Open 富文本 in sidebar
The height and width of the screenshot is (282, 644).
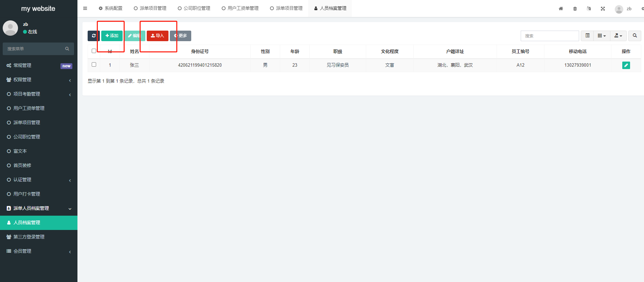pyautogui.click(x=39, y=151)
